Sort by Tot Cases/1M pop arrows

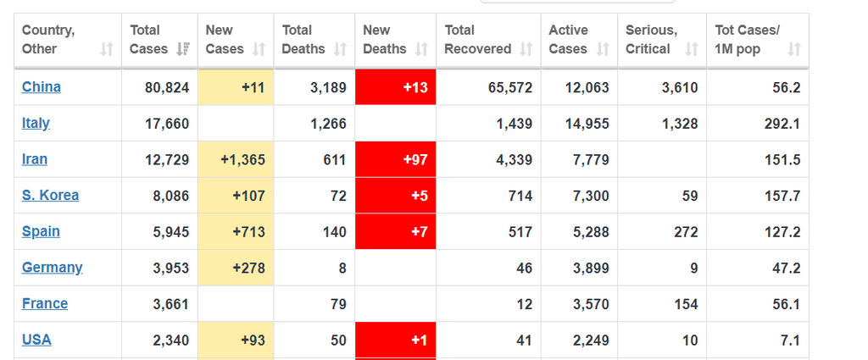(793, 49)
